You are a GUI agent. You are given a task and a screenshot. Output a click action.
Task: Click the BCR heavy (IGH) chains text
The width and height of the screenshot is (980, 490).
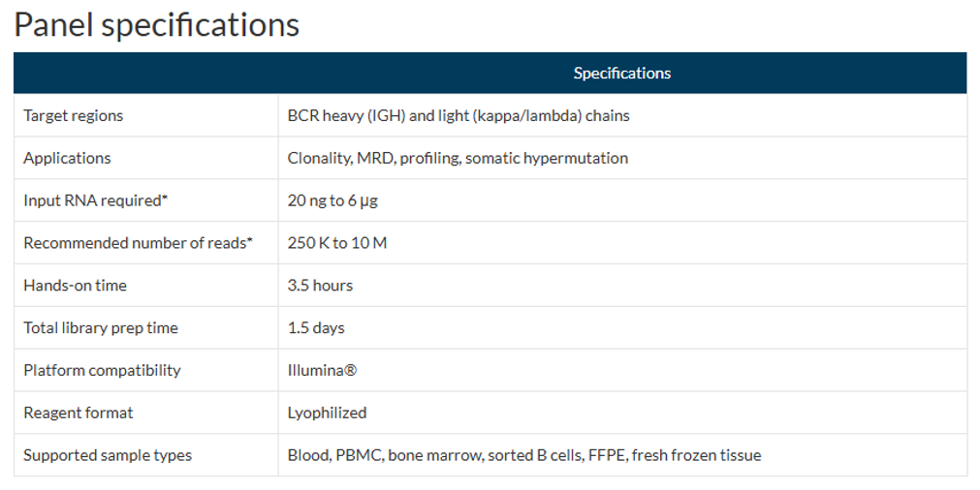(x=458, y=115)
